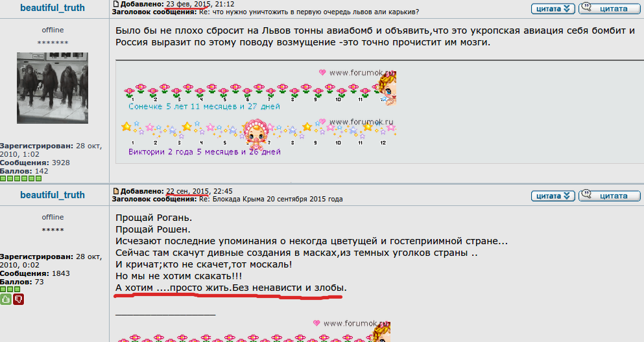Click the post icon beside 23 фев date

116,4
